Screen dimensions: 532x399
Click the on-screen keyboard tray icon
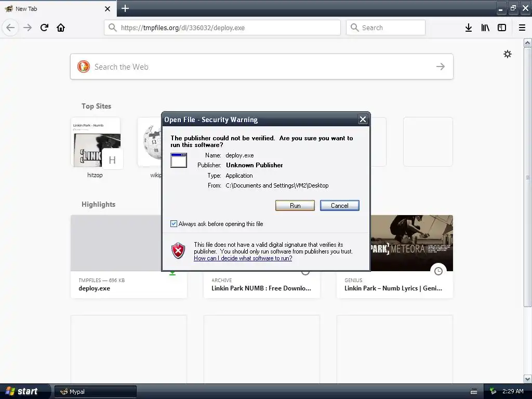click(474, 392)
